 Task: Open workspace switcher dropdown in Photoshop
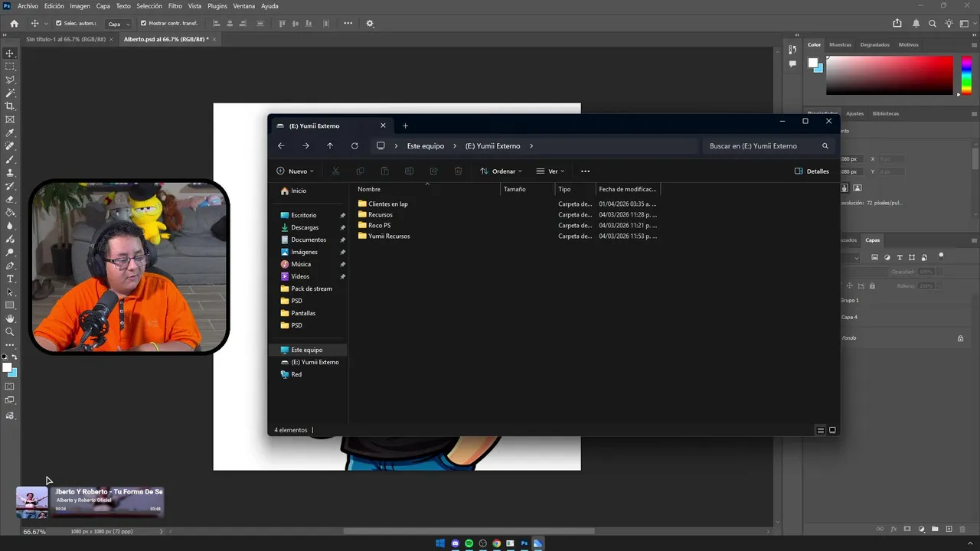(x=968, y=23)
